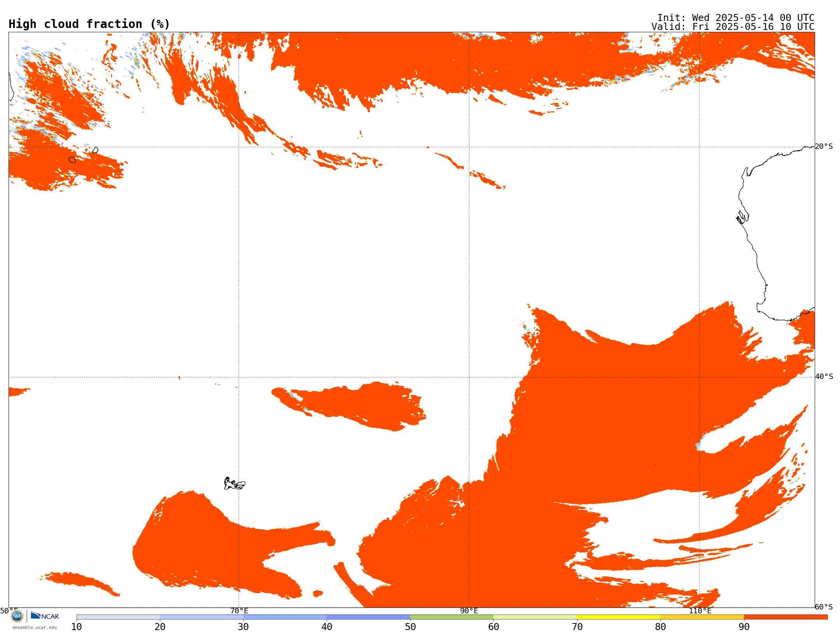Viewport: 840px width, 632px height.
Task: Click the NCAR logo
Action: pyautogui.click(x=45, y=616)
